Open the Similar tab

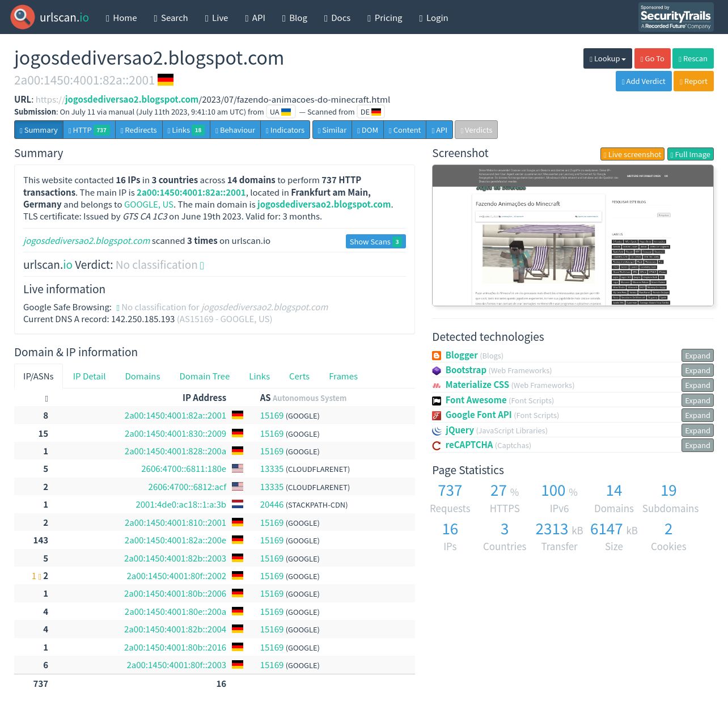(x=332, y=130)
